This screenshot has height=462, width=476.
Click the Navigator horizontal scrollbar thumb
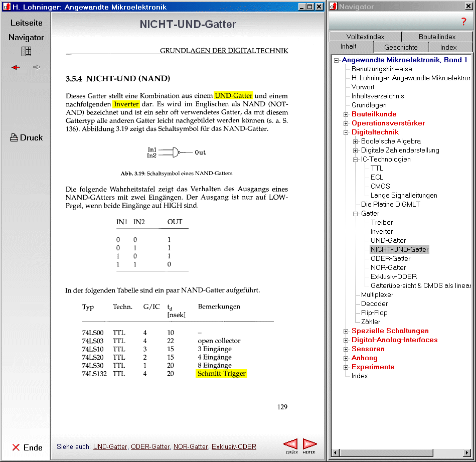pos(386,453)
